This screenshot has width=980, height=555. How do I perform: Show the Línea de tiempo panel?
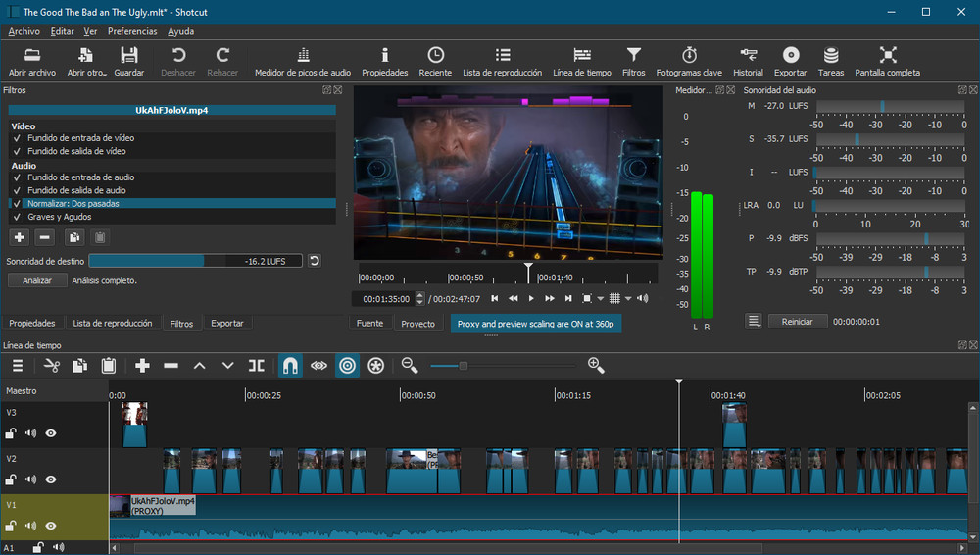pyautogui.click(x=582, y=62)
